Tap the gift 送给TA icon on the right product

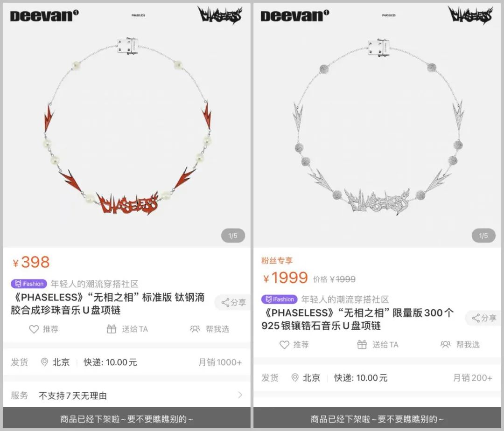point(362,345)
